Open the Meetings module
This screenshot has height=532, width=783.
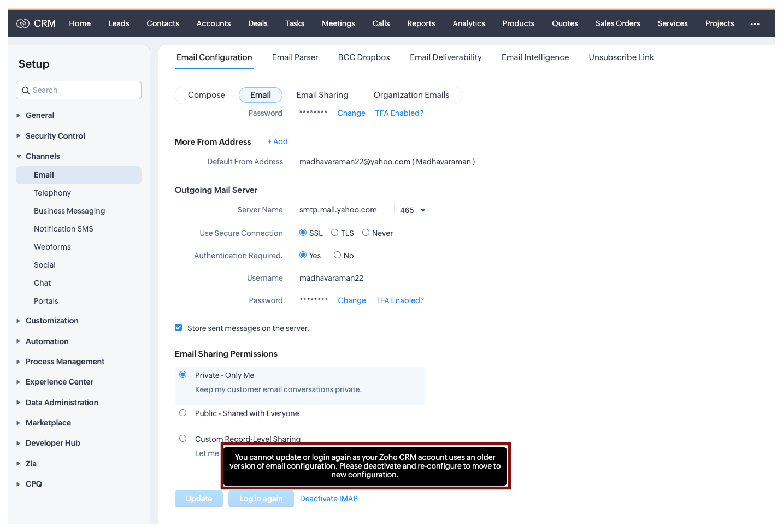(338, 23)
